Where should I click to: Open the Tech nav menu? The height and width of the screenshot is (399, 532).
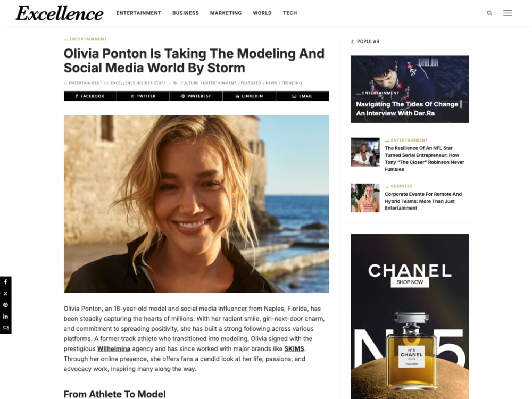coord(290,13)
